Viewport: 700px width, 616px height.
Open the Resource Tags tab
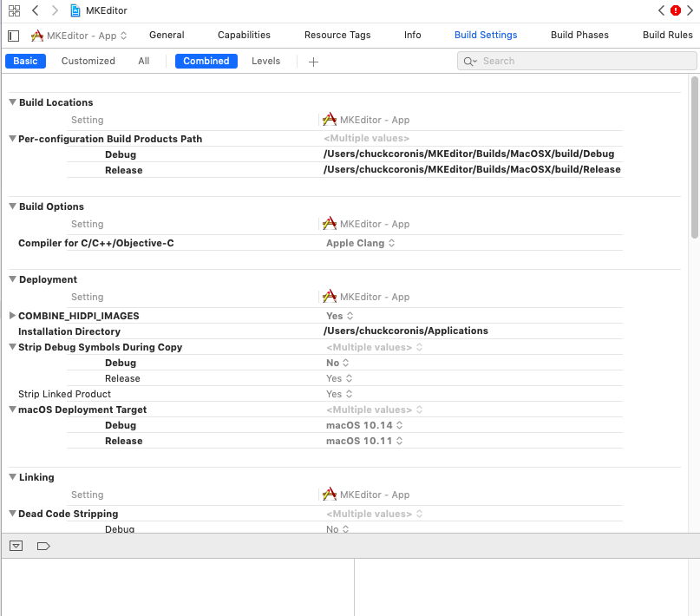[337, 35]
